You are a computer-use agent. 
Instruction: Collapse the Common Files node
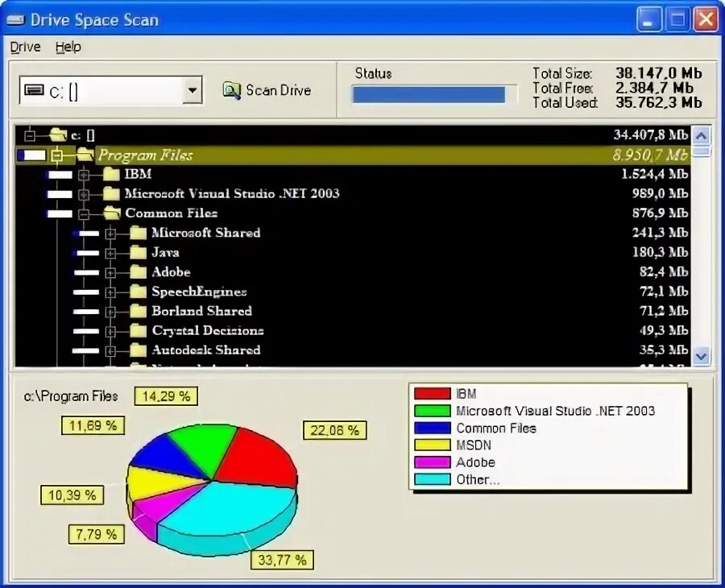[x=84, y=213]
